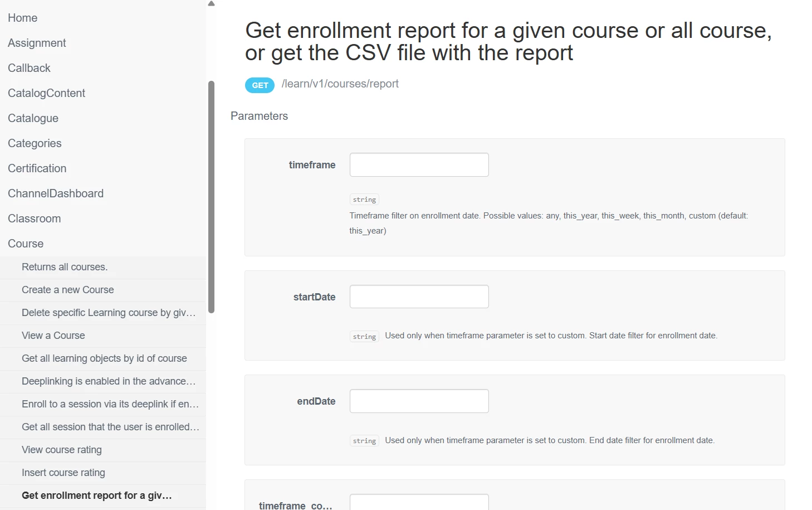Go to "View a Course" endpoint
The width and height of the screenshot is (812, 510).
pyautogui.click(x=53, y=336)
